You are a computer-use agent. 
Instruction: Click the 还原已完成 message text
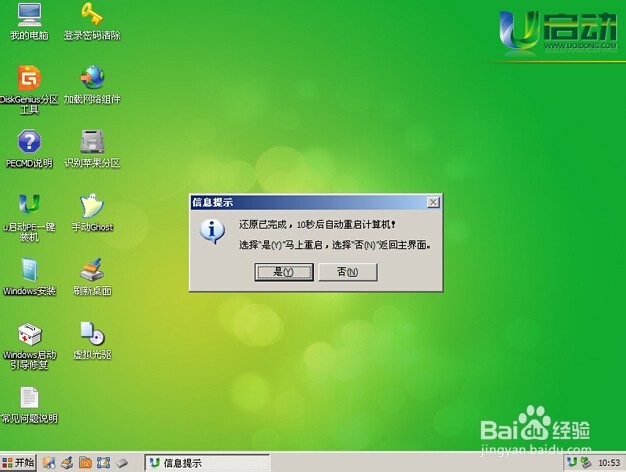pos(317,225)
